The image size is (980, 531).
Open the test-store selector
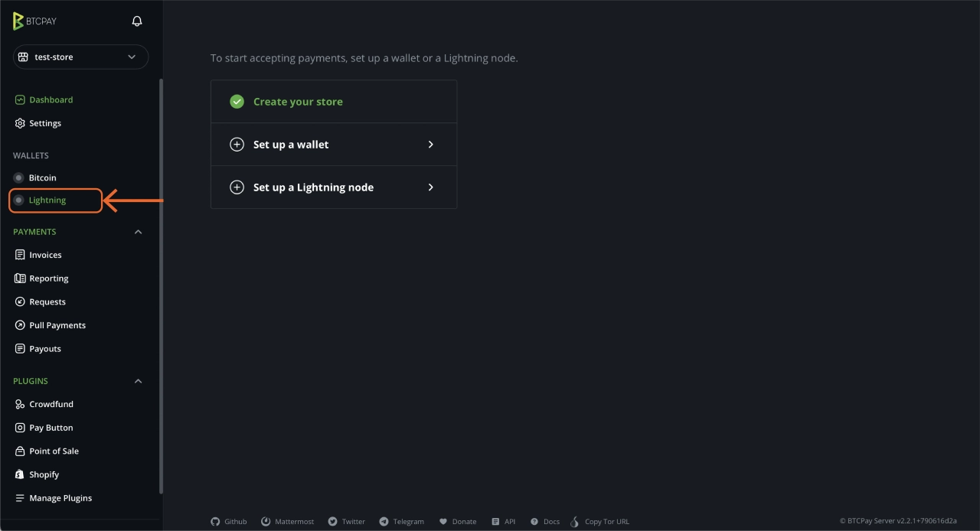80,56
